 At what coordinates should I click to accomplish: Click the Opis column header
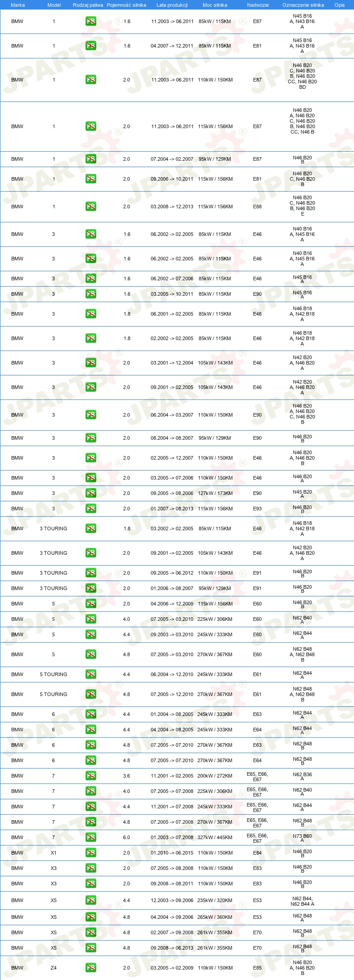click(x=340, y=5)
